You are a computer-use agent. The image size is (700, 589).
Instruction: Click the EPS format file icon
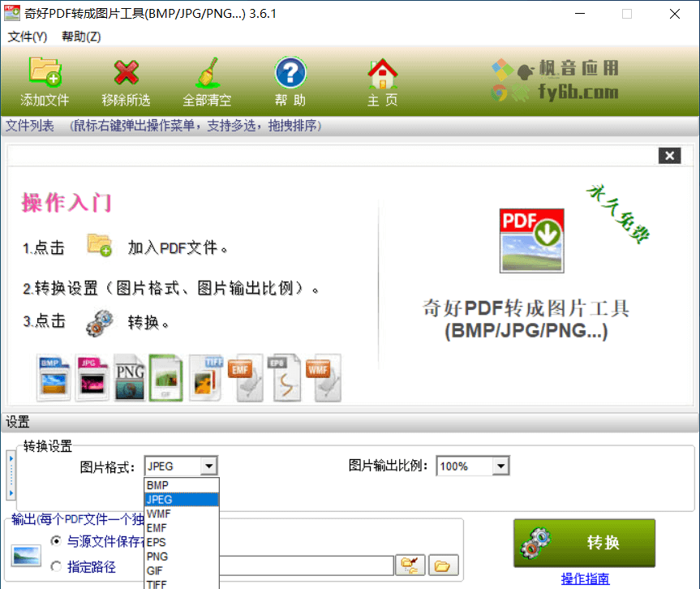coord(284,378)
